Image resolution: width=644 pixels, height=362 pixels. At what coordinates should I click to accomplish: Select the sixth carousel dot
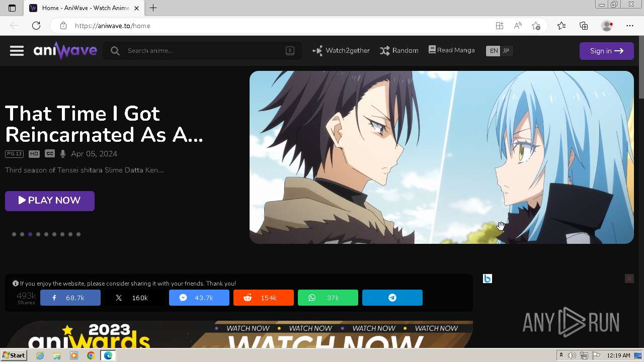coord(54,234)
